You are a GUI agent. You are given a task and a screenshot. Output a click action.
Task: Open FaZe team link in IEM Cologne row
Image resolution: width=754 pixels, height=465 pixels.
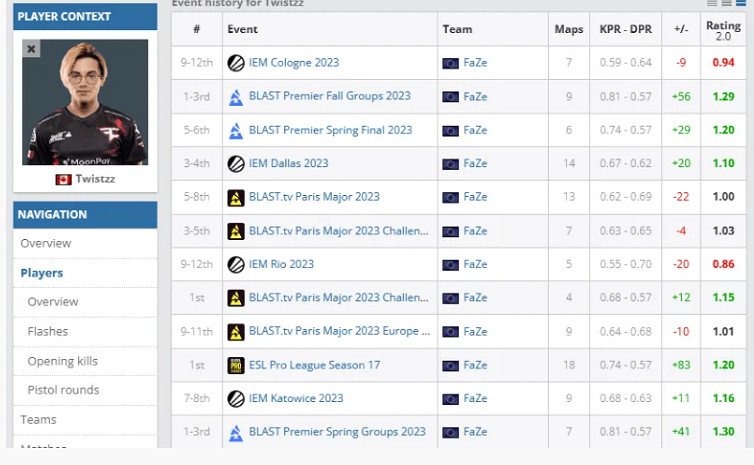(x=475, y=63)
